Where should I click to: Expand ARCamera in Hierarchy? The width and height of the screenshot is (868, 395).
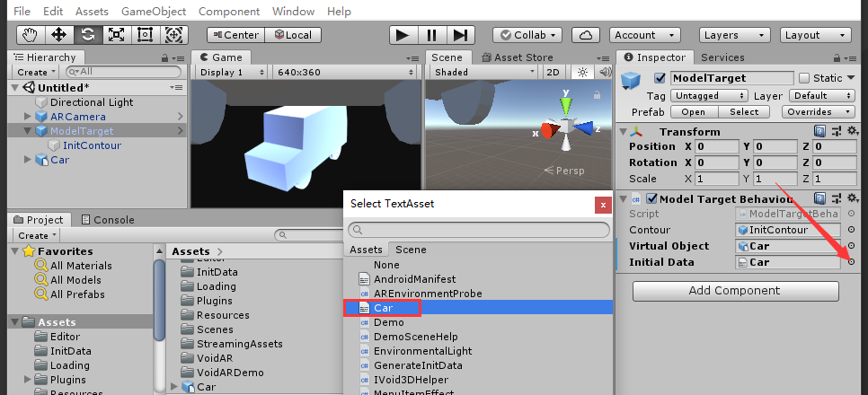pos(28,117)
